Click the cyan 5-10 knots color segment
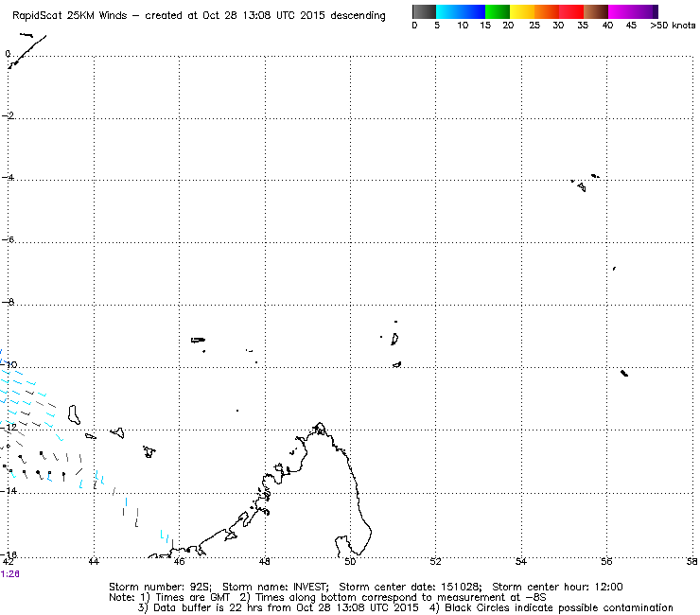This screenshot has width=700, height=615. tap(448, 11)
